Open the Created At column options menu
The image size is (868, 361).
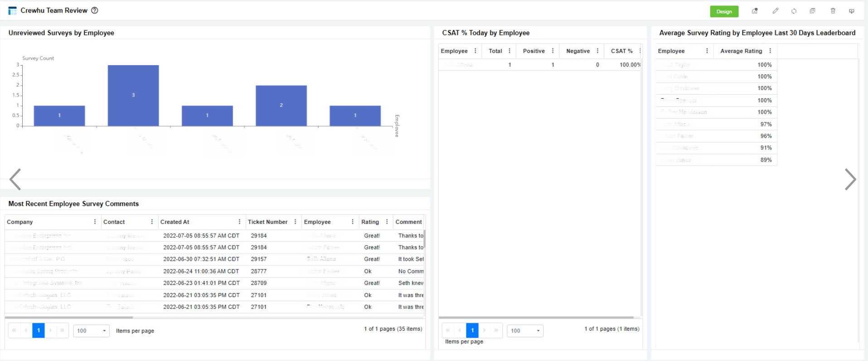pyautogui.click(x=239, y=222)
